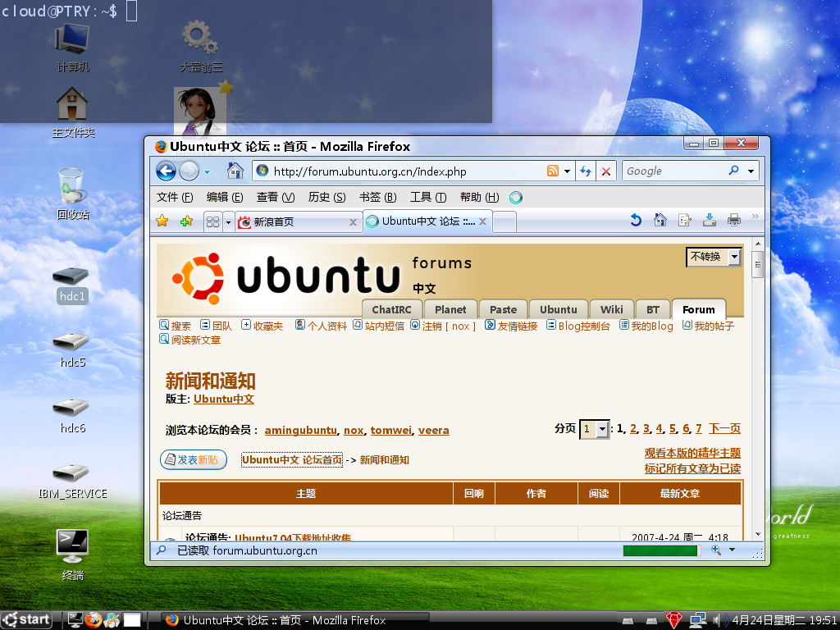Close the 新浪首页 tab
This screenshot has height=630, width=840.
coord(353,222)
